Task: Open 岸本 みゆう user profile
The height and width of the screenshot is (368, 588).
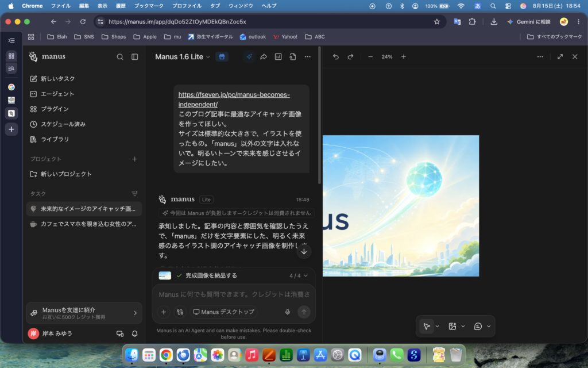Action: (x=51, y=333)
